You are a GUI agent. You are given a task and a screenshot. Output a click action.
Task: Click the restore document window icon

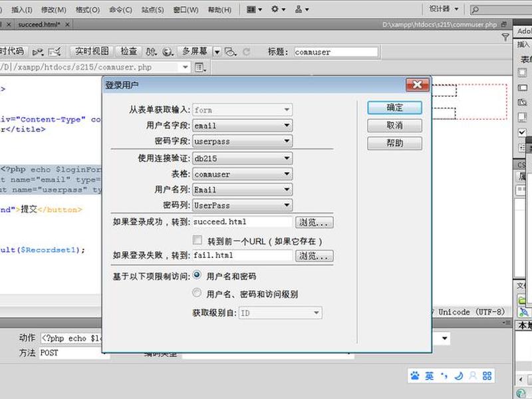pos(504,25)
